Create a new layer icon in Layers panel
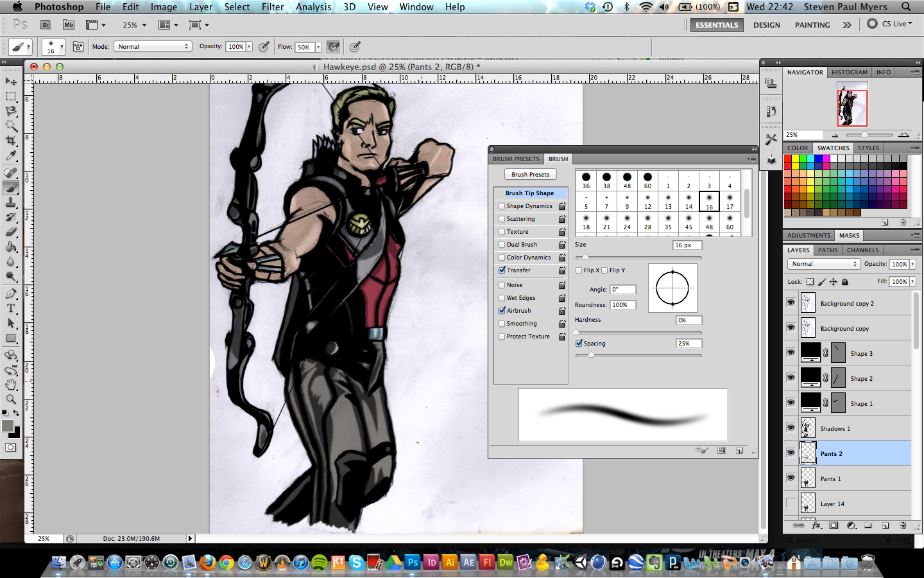 coord(886,525)
